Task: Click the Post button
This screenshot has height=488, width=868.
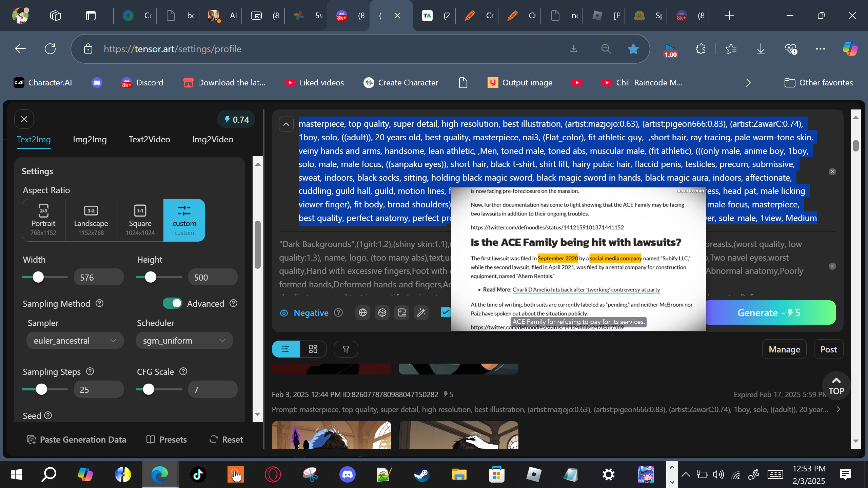Action: click(829, 349)
